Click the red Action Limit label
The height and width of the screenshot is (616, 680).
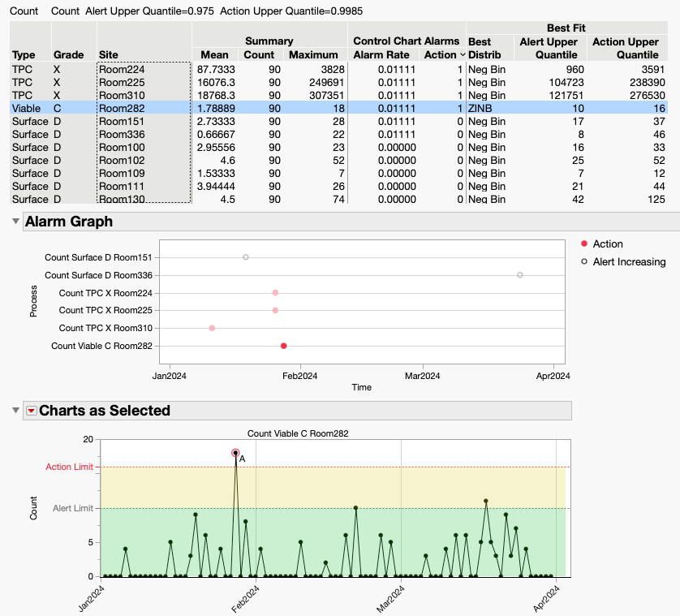70,467
